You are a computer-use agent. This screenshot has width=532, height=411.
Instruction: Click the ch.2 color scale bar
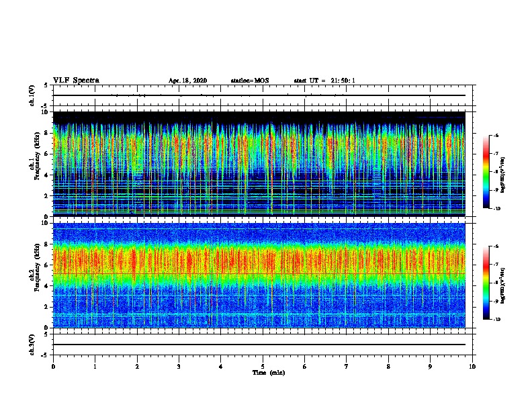pyautogui.click(x=486, y=283)
